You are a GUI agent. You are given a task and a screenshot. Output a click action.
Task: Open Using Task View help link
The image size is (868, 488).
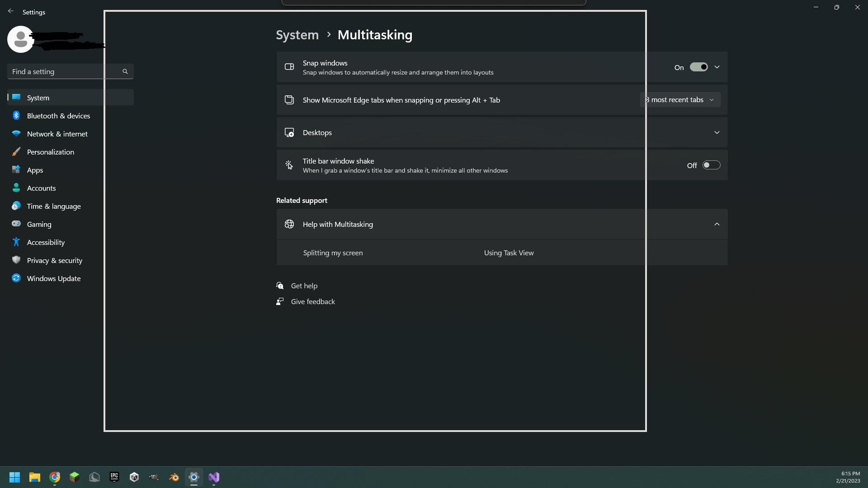(509, 253)
